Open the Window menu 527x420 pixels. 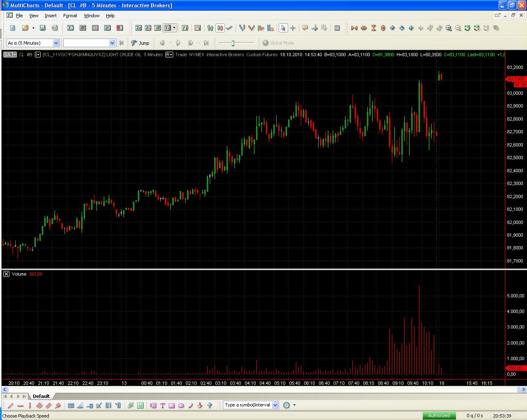click(92, 16)
